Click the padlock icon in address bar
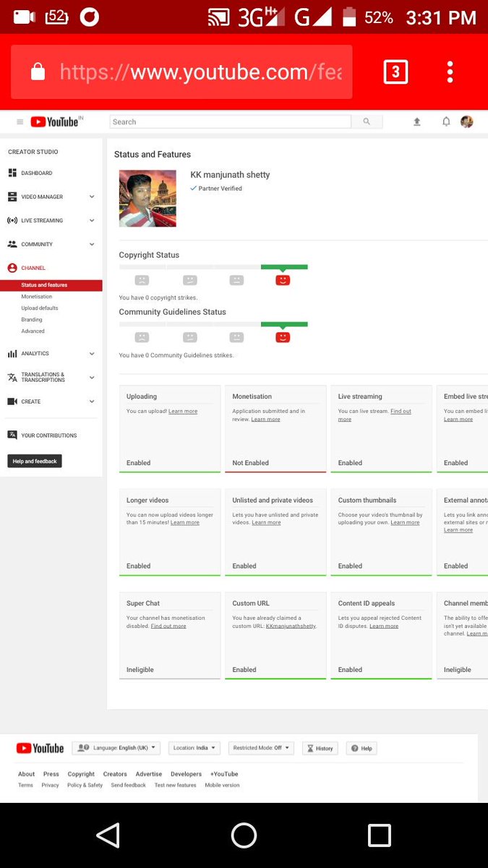This screenshot has width=488, height=868. click(x=38, y=72)
